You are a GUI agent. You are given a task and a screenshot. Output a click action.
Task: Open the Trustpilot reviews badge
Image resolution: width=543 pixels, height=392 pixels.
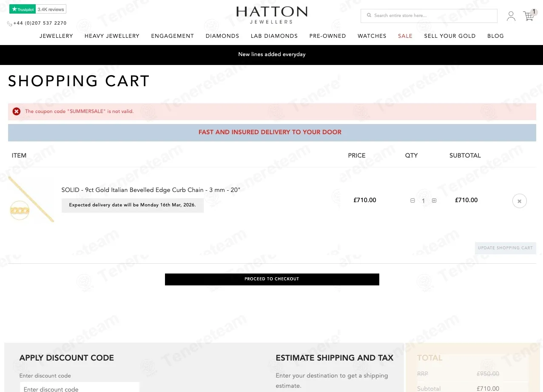click(37, 9)
